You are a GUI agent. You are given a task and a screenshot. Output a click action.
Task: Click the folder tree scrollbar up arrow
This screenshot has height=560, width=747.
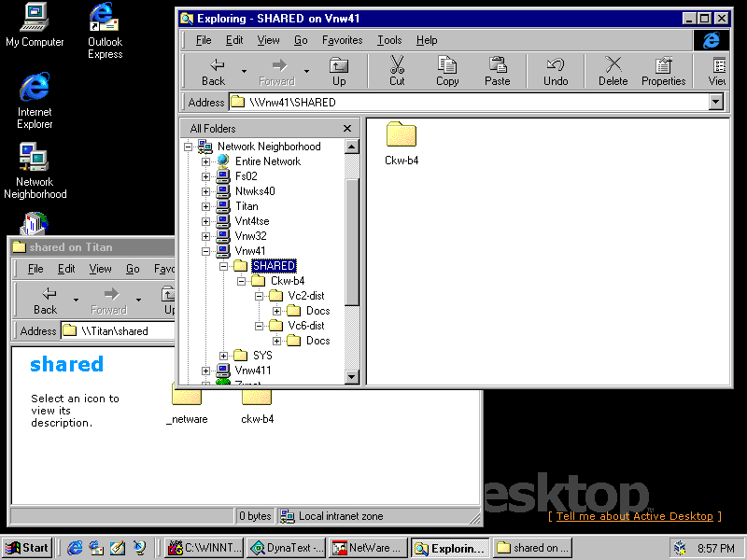click(352, 147)
